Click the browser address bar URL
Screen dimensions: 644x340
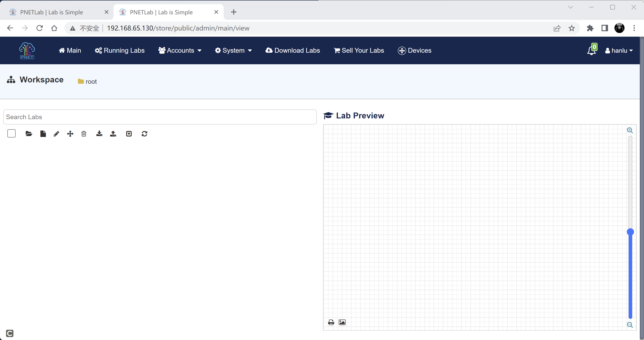click(x=178, y=28)
